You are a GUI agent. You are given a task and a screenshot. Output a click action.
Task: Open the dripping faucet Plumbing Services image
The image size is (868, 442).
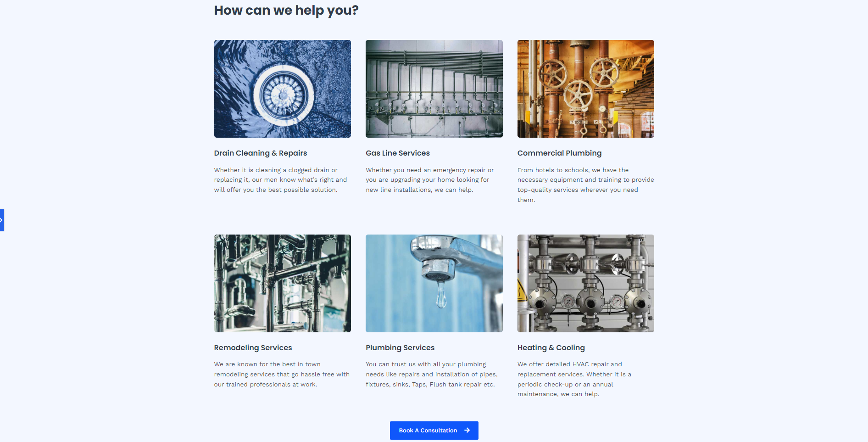434,283
